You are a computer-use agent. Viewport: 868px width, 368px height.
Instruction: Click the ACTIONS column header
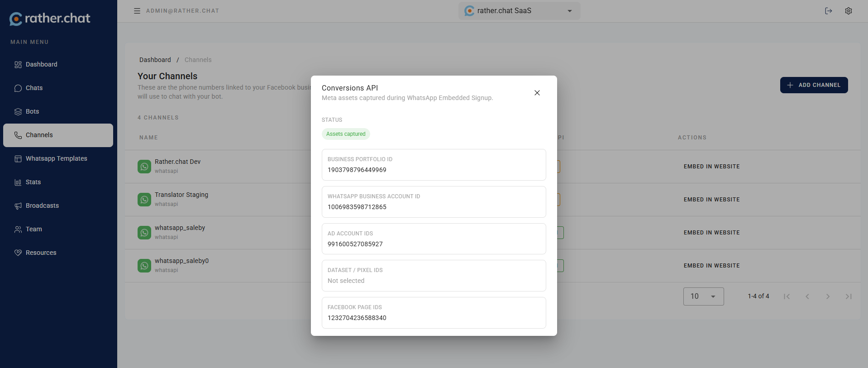pyautogui.click(x=692, y=138)
